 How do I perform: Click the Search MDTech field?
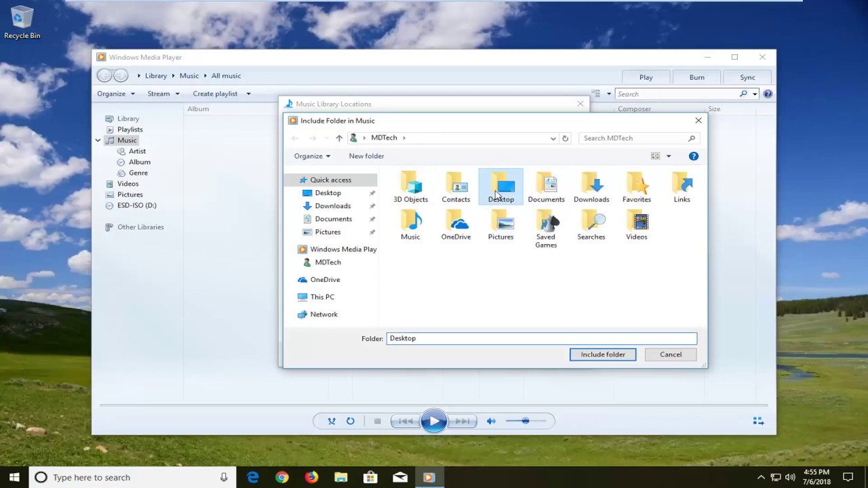coord(639,138)
